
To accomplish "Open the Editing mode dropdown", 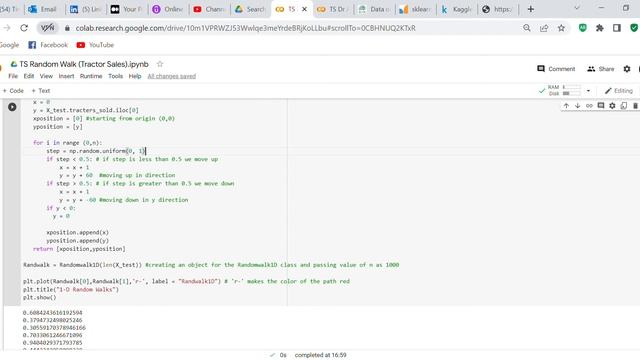I will [618, 91].
